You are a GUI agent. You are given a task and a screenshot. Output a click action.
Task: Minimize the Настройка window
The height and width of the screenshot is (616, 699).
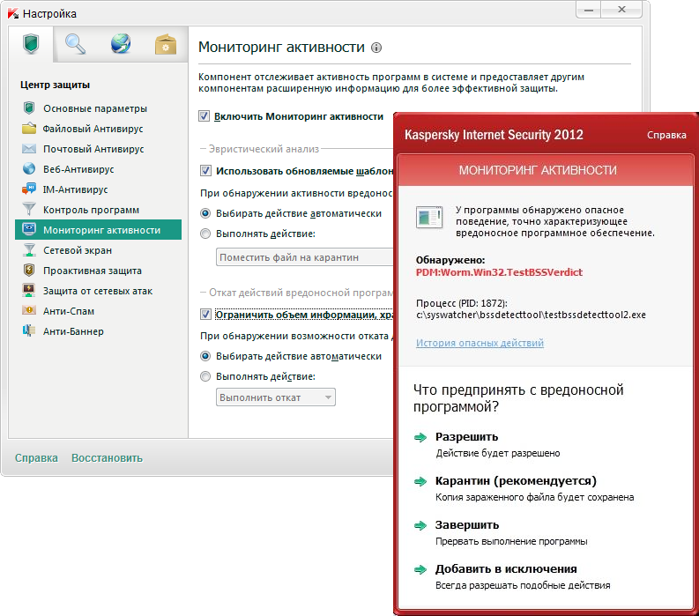(x=589, y=10)
